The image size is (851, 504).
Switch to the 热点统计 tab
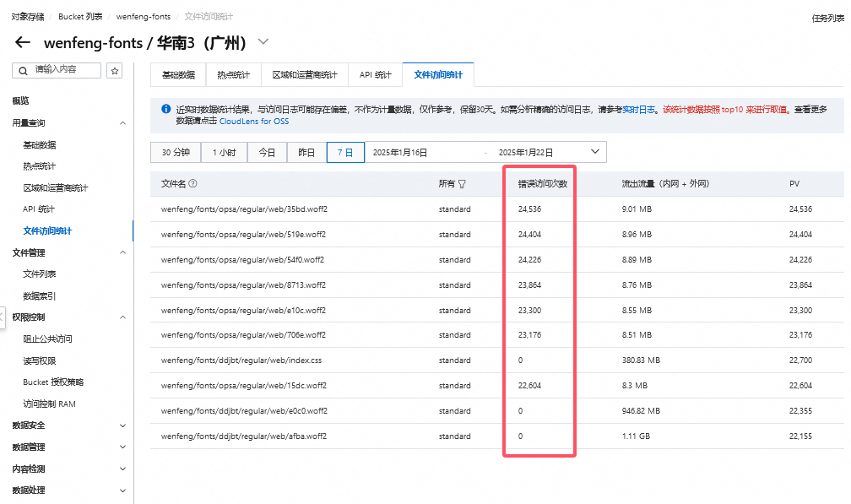tap(233, 75)
